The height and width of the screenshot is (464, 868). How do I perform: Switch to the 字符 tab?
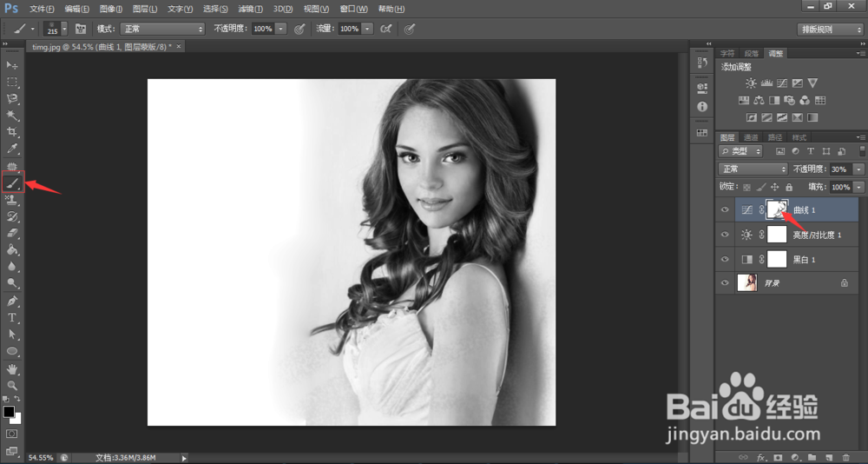(727, 53)
